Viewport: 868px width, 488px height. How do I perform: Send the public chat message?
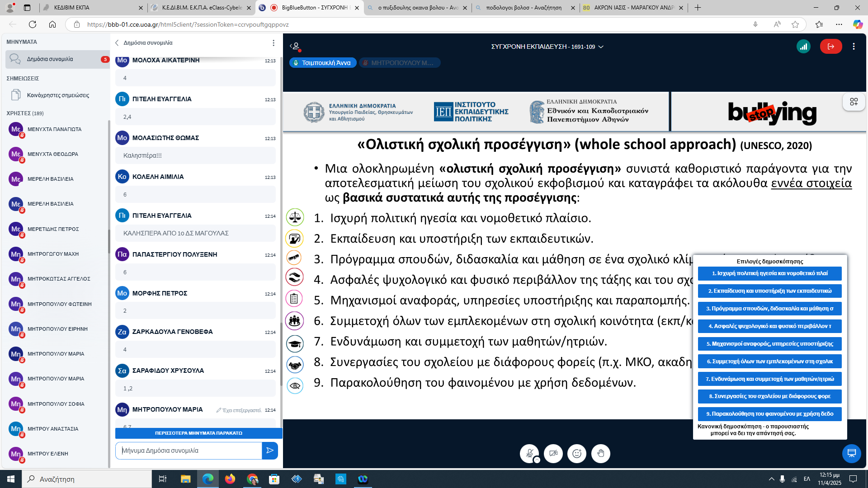pyautogui.click(x=270, y=450)
